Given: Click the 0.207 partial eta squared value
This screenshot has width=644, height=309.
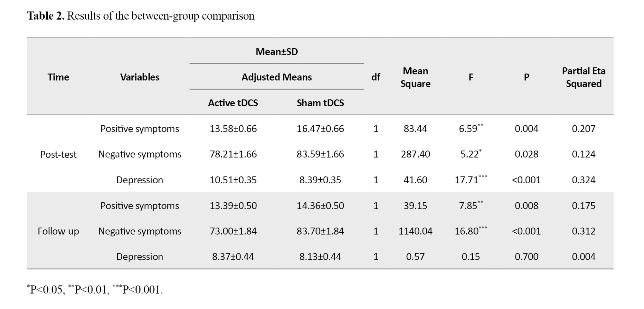Looking at the screenshot, I should (x=583, y=129).
